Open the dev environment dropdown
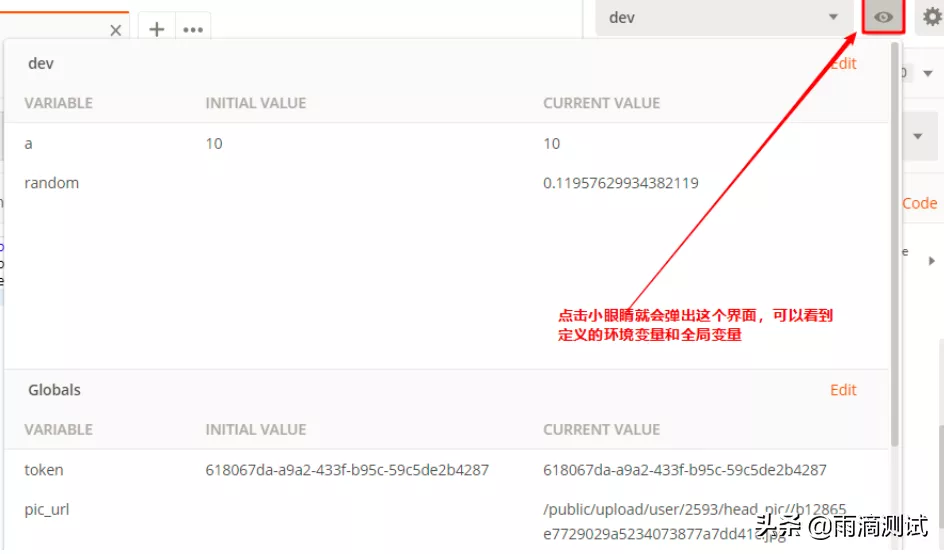Image resolution: width=944 pixels, height=554 pixels. click(x=724, y=17)
